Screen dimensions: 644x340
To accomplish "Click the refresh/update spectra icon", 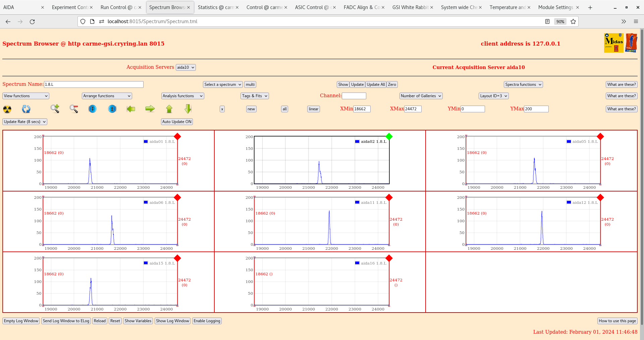I will click(26, 109).
